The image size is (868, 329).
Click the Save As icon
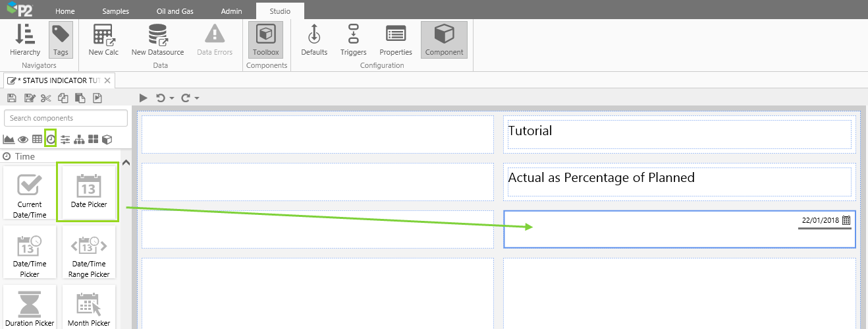[29, 98]
